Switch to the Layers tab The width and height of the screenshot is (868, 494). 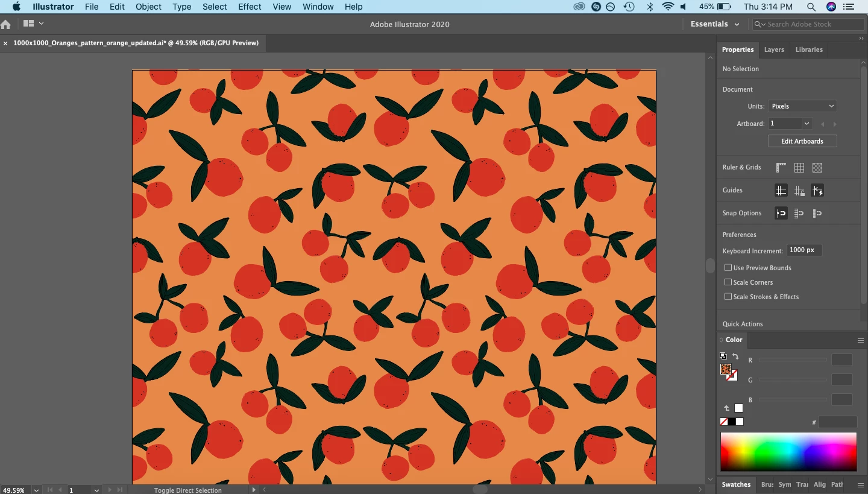(x=774, y=49)
